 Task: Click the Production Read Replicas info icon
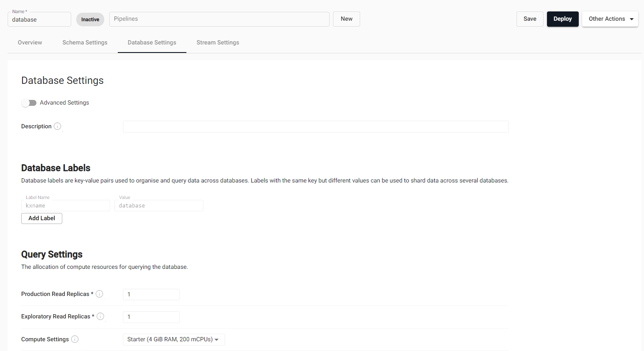(100, 294)
